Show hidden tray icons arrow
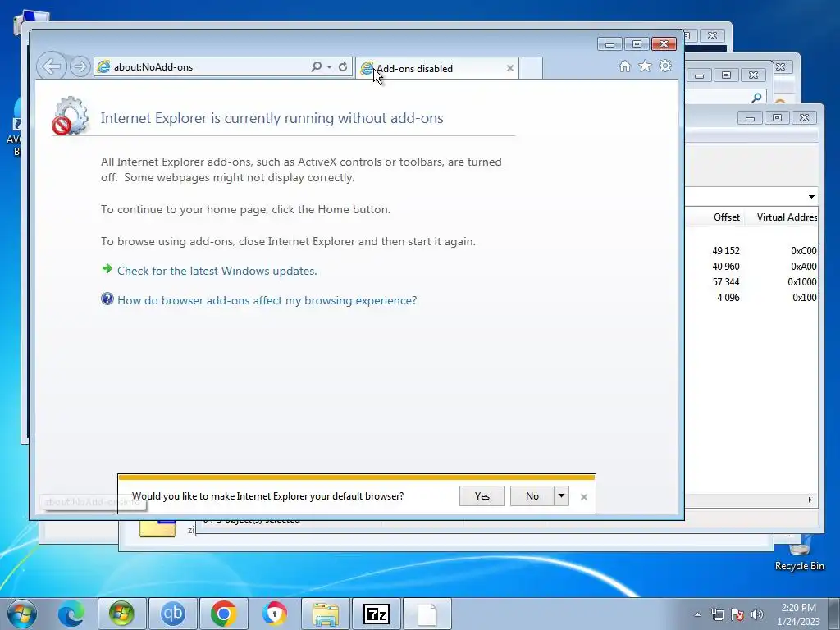This screenshot has width=840, height=630. click(697, 614)
